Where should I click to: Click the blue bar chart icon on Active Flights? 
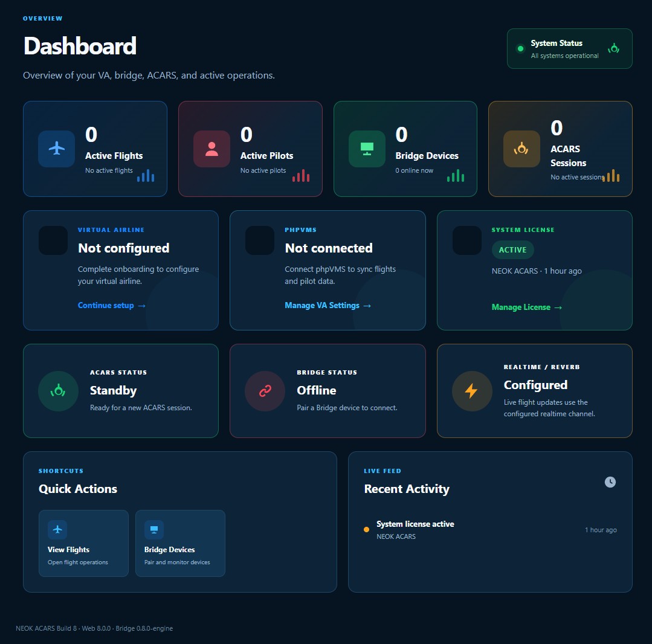pyautogui.click(x=146, y=175)
